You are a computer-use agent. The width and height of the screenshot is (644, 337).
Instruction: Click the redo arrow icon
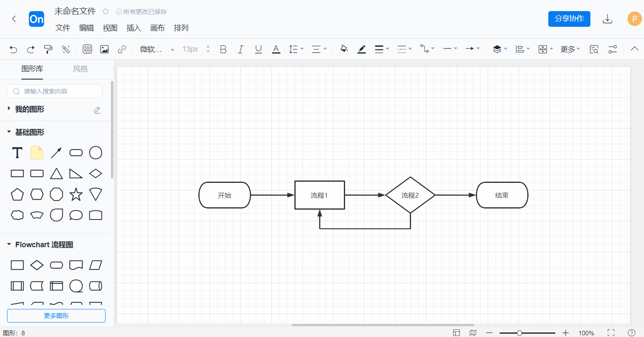click(31, 49)
